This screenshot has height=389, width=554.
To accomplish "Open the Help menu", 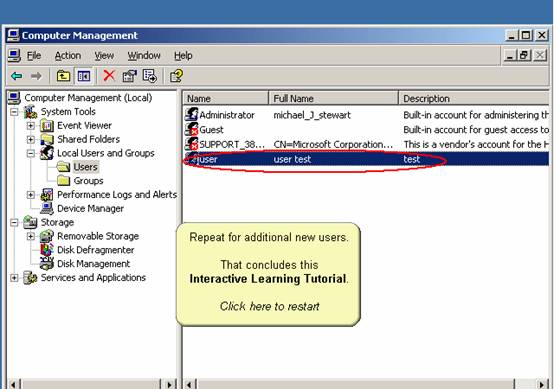I will pyautogui.click(x=183, y=56).
